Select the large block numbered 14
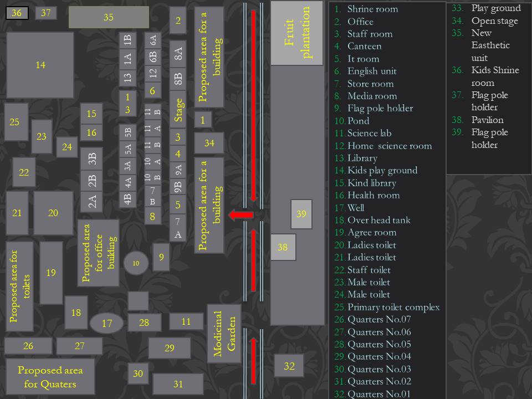 [x=40, y=65]
